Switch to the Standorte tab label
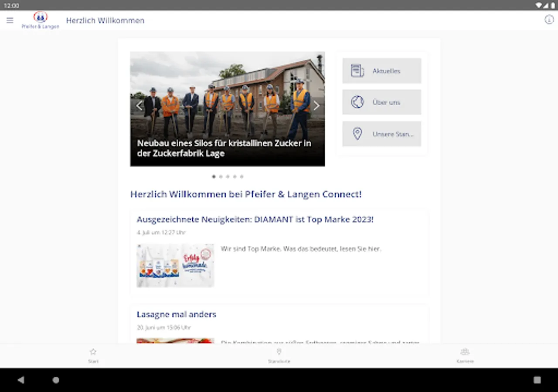The height and width of the screenshot is (392, 558). click(x=279, y=361)
